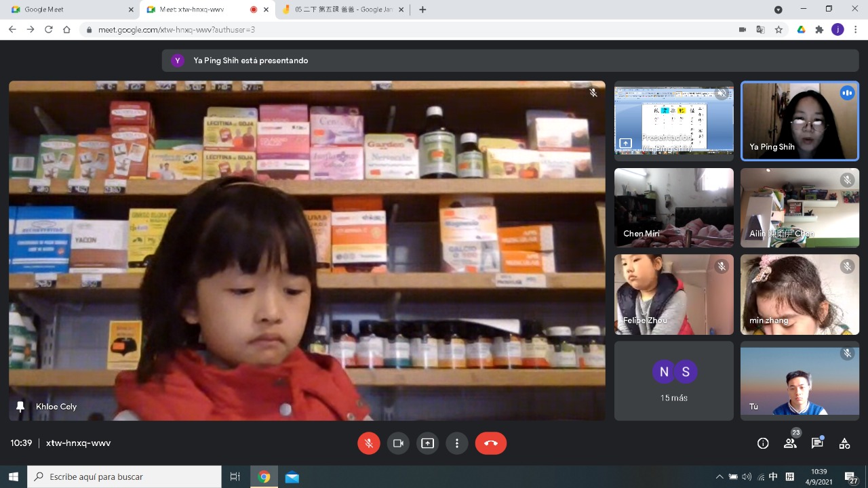Bookmark this page with the star icon
The width and height of the screenshot is (868, 488).
[779, 30]
